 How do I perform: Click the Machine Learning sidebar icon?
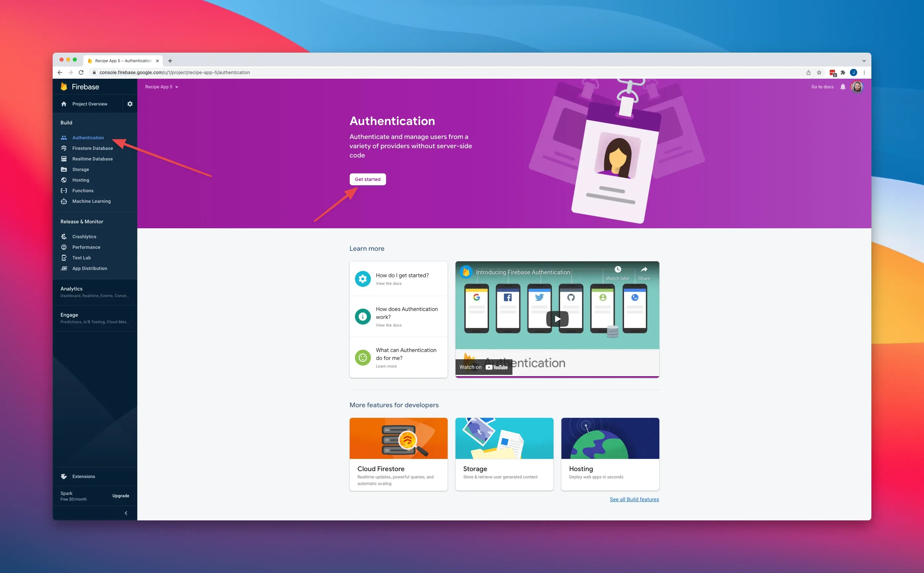click(64, 201)
